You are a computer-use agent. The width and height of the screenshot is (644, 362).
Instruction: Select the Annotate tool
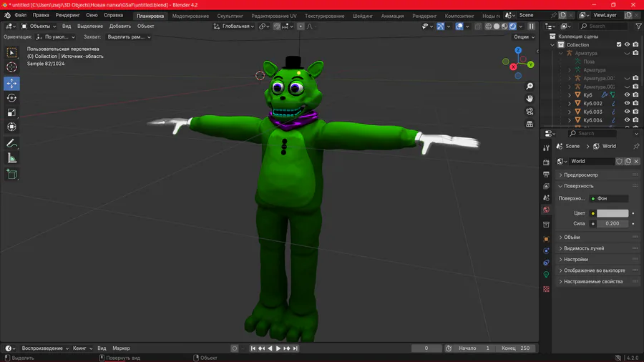pos(11,144)
